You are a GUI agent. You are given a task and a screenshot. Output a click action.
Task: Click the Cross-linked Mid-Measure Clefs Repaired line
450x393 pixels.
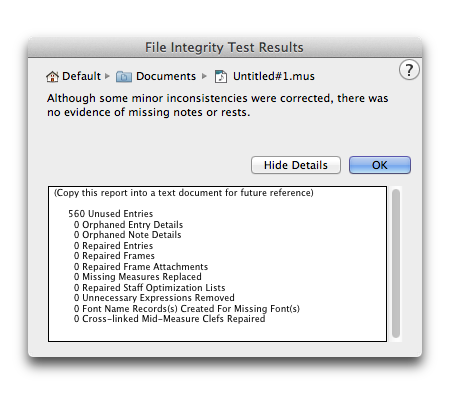pos(169,319)
